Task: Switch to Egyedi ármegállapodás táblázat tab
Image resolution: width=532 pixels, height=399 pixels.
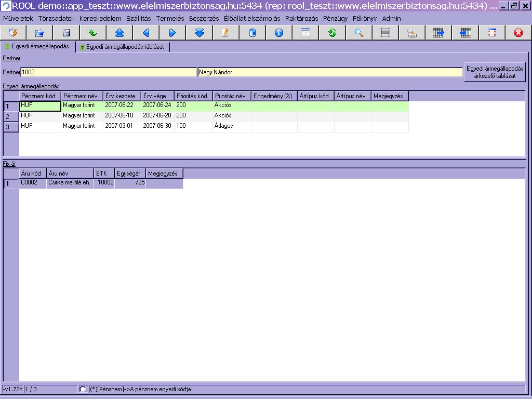Action: pyautogui.click(x=124, y=47)
